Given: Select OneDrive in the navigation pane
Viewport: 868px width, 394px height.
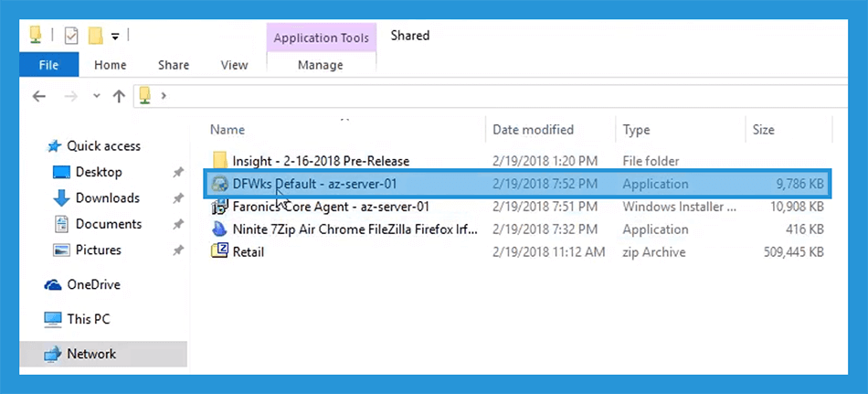Looking at the screenshot, I should (x=93, y=285).
